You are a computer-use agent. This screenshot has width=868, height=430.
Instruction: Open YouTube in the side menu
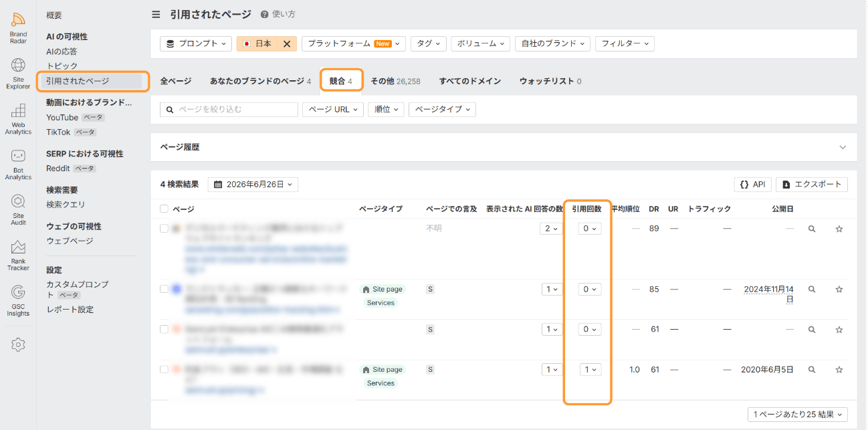coord(62,118)
